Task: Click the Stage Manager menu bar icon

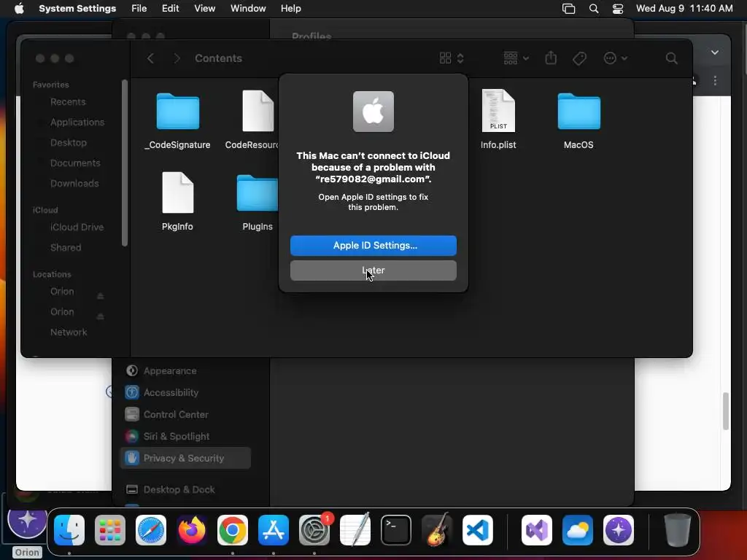Action: coord(568,9)
